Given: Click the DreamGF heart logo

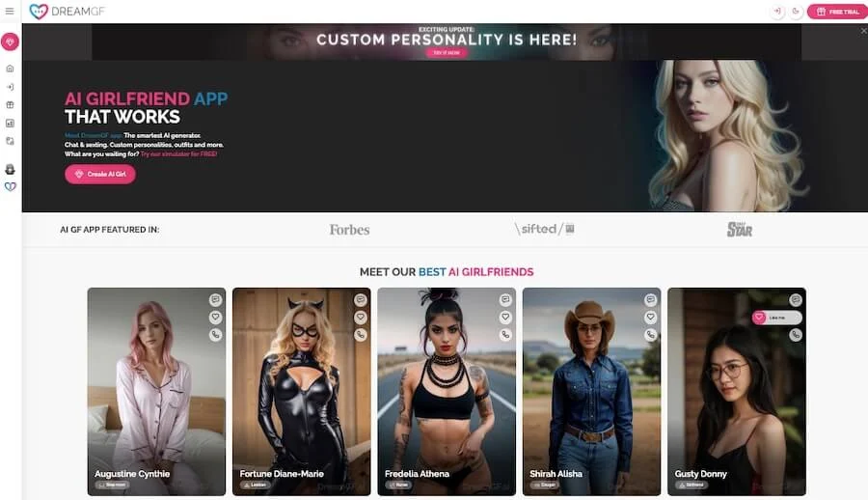Looking at the screenshot, I should pyautogui.click(x=39, y=11).
